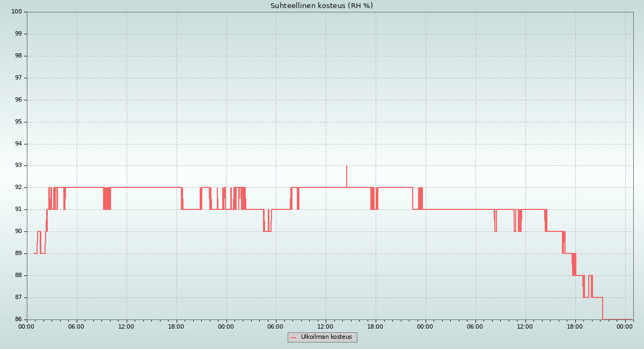Click the leftmost 00:00 x-axis label

coord(27,326)
